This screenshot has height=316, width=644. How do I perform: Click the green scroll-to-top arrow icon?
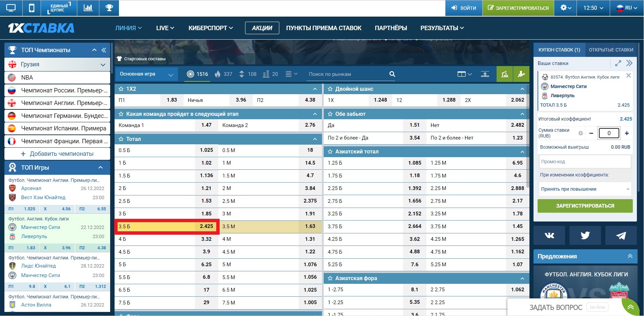[630, 307]
